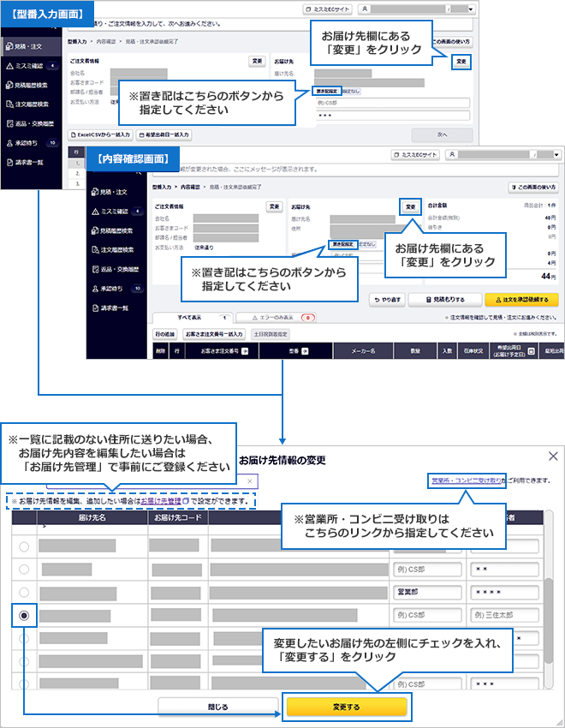Click the selected radio button in the 例) 三住太郎 row
This screenshot has height=728, width=565.
point(24,616)
